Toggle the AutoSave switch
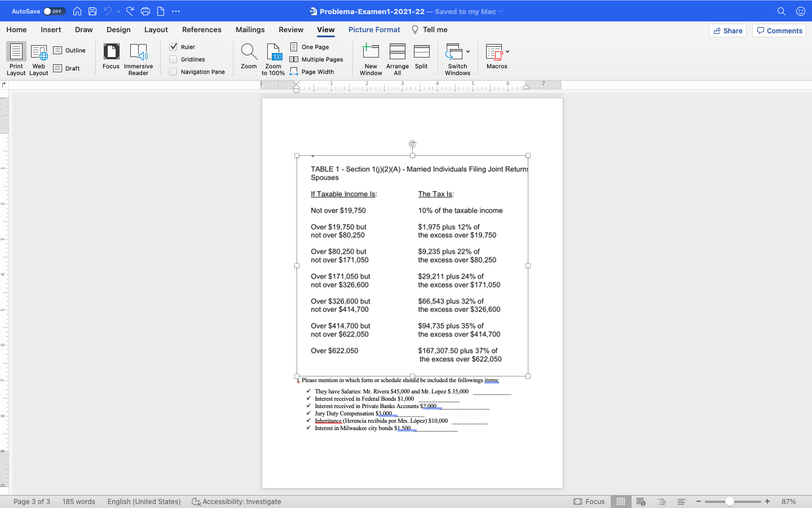This screenshot has width=812, height=508. pos(55,11)
